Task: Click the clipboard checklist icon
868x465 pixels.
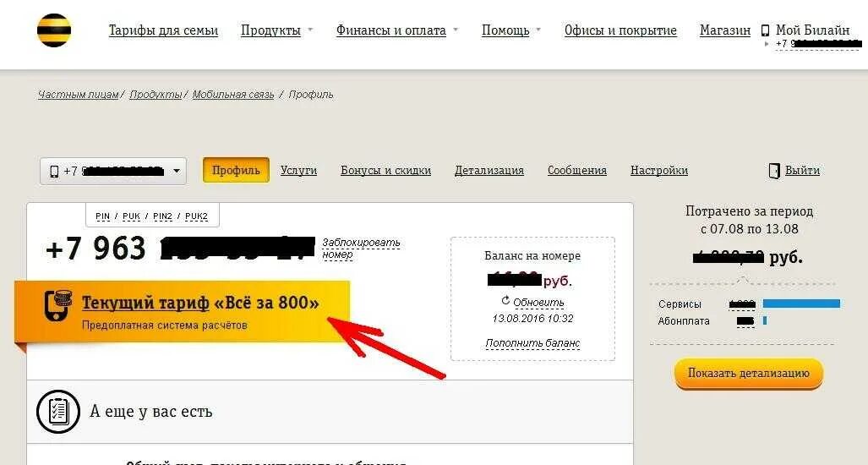Action: (x=58, y=411)
